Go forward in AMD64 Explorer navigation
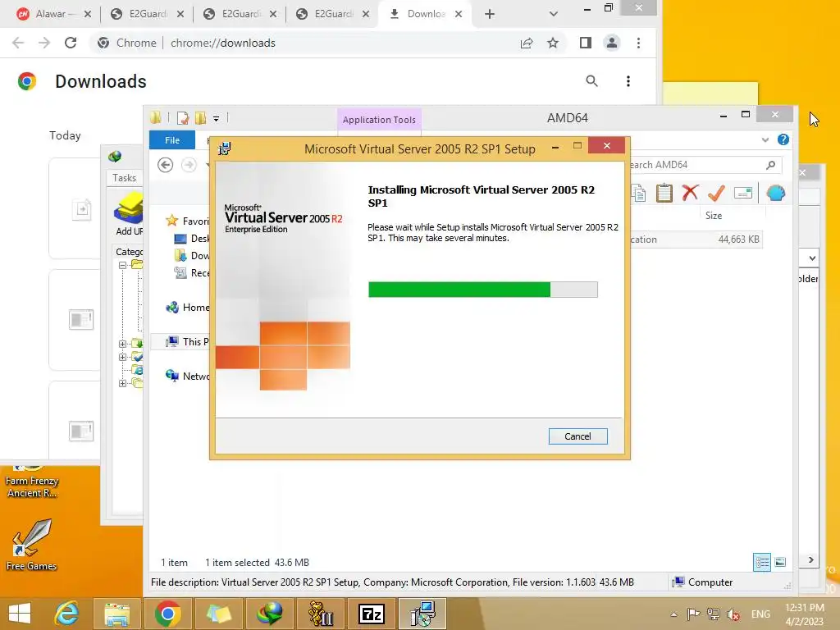 pyautogui.click(x=189, y=165)
